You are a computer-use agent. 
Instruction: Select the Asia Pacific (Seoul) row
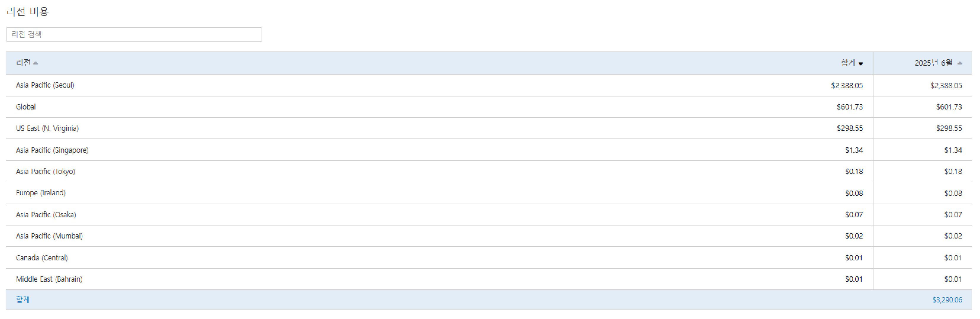tap(45, 85)
